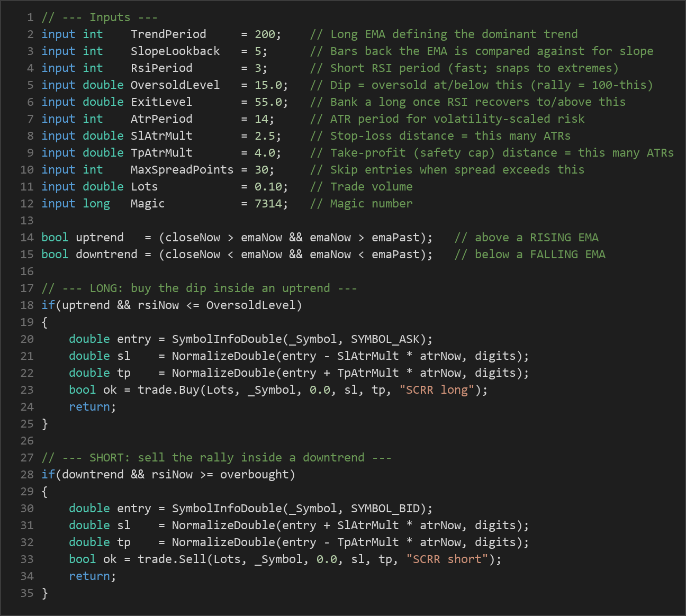Click the MaxSpreadPoints variable name
The width and height of the screenshot is (686, 616).
click(x=182, y=170)
